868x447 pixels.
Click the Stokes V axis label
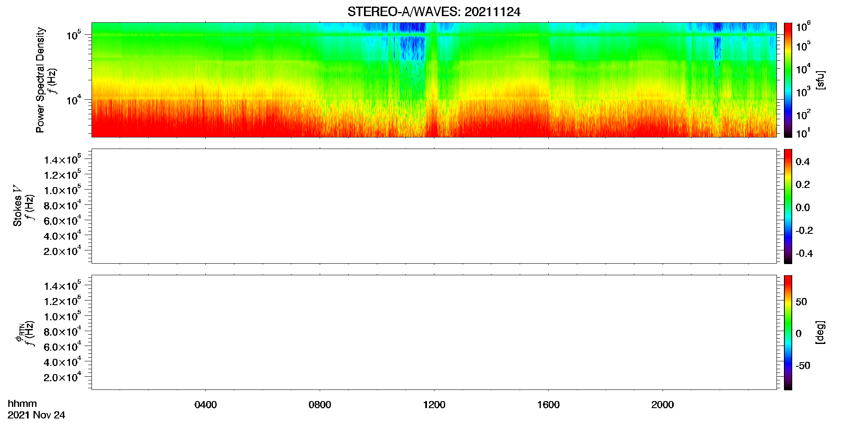tap(17, 206)
